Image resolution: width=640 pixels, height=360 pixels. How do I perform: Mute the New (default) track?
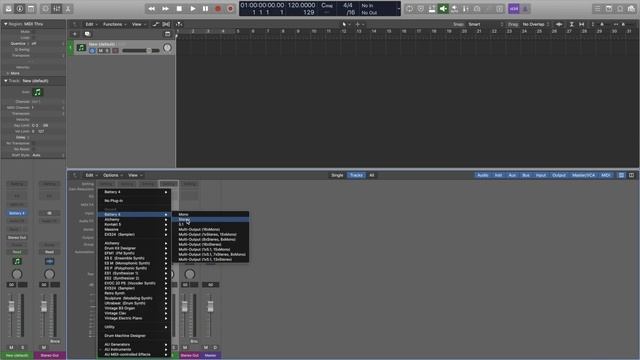coord(100,51)
